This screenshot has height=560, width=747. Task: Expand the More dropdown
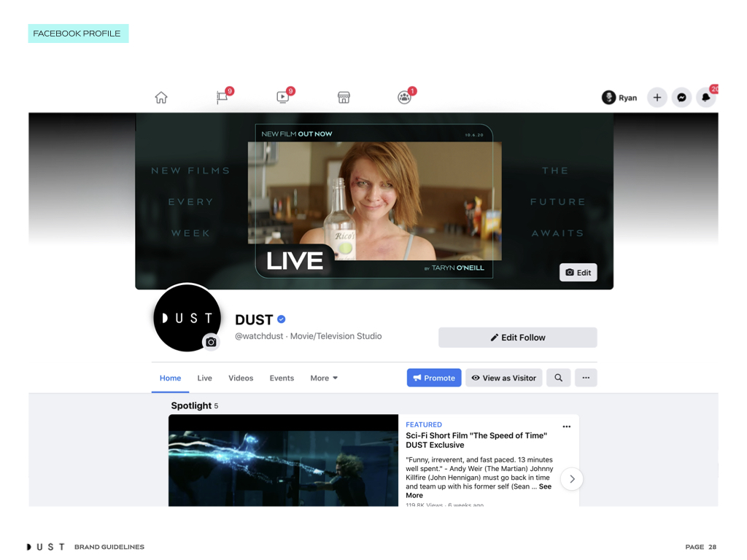[324, 378]
